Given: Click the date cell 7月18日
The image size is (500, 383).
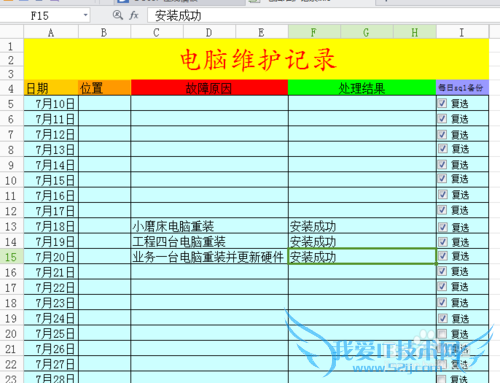Looking at the screenshot, I should click(51, 226).
